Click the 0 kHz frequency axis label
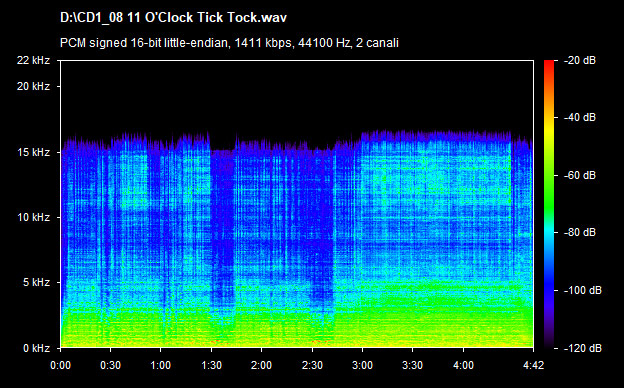This screenshot has height=388, width=624. coord(36,348)
